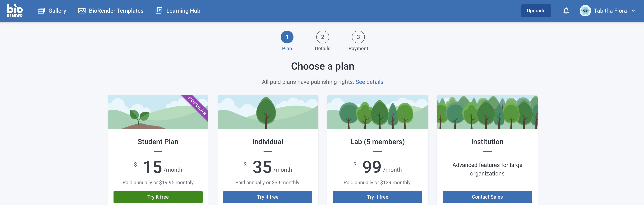Click the Learning Hub video icon

coord(159,10)
